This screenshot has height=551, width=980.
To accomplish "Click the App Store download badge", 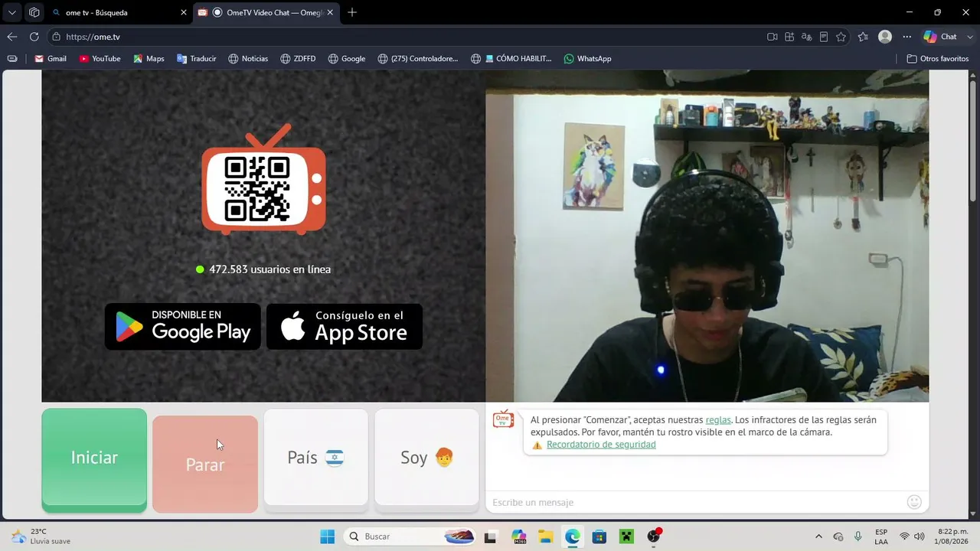I will 345,327.
